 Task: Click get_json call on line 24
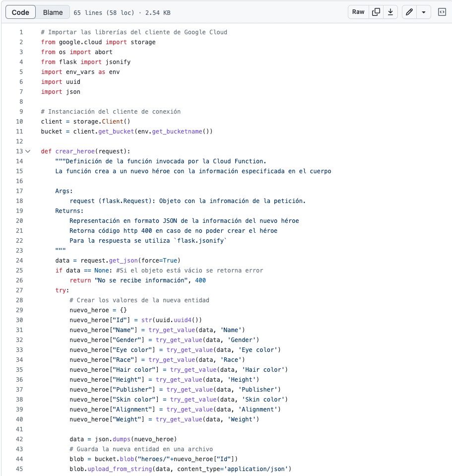pyautogui.click(x=124, y=261)
